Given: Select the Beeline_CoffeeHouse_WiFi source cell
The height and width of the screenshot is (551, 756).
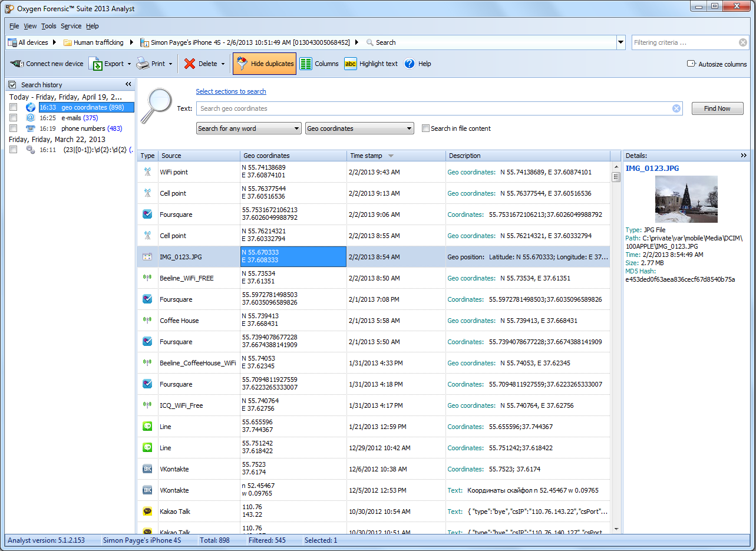Looking at the screenshot, I should pyautogui.click(x=199, y=363).
